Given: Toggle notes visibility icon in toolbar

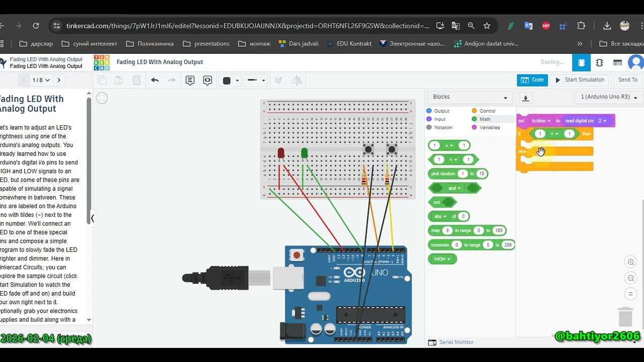Looking at the screenshot, I should [207, 80].
